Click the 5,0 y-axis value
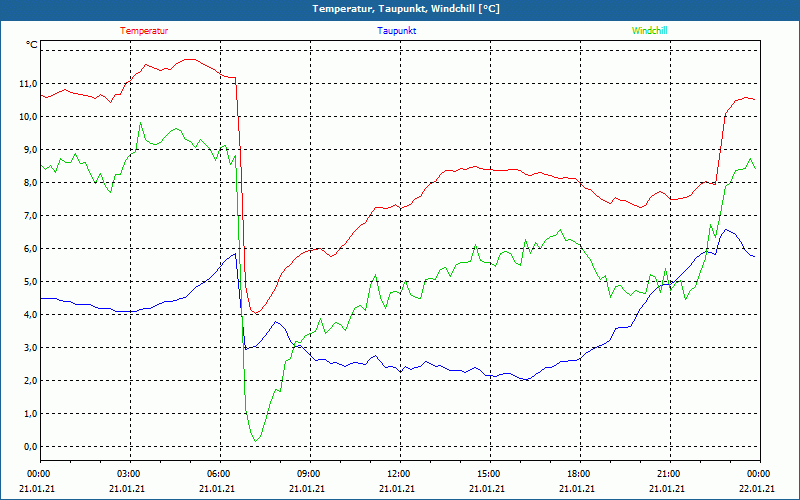The height and width of the screenshot is (500, 800). click(x=30, y=282)
